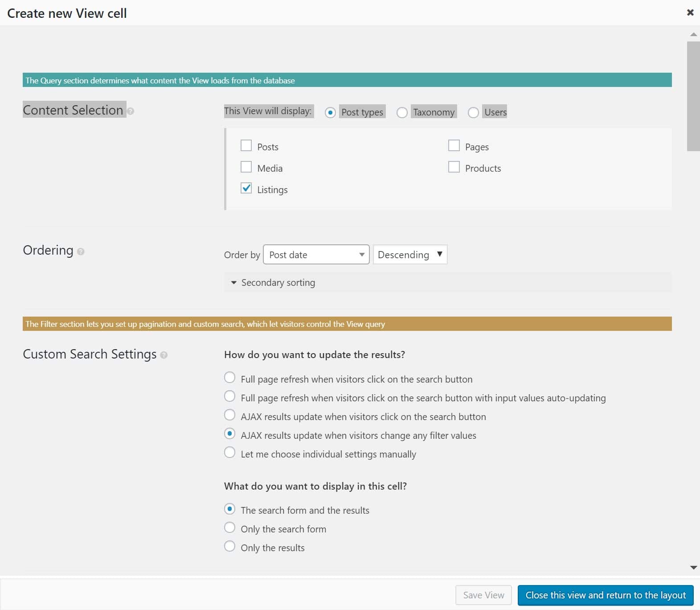Click the scrollbar up arrow

pos(693,34)
